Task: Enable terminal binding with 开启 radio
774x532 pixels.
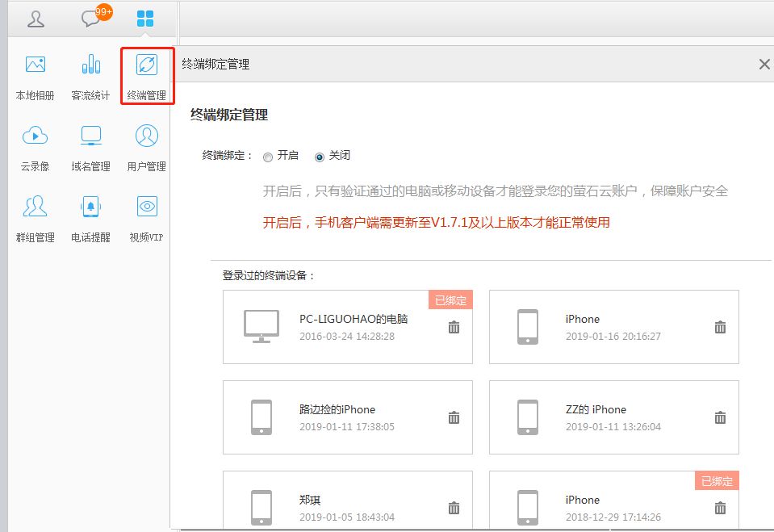Action: (x=268, y=157)
